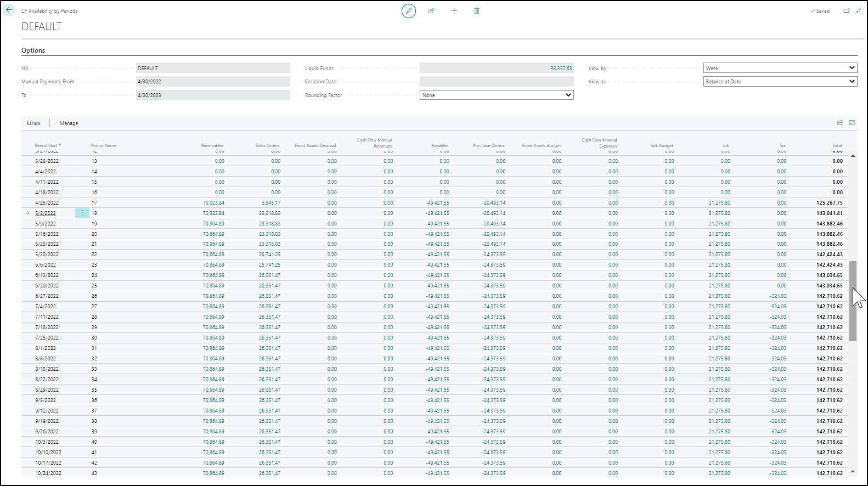Select the 5/30/2022 period date
The image size is (868, 486).
click(47, 255)
